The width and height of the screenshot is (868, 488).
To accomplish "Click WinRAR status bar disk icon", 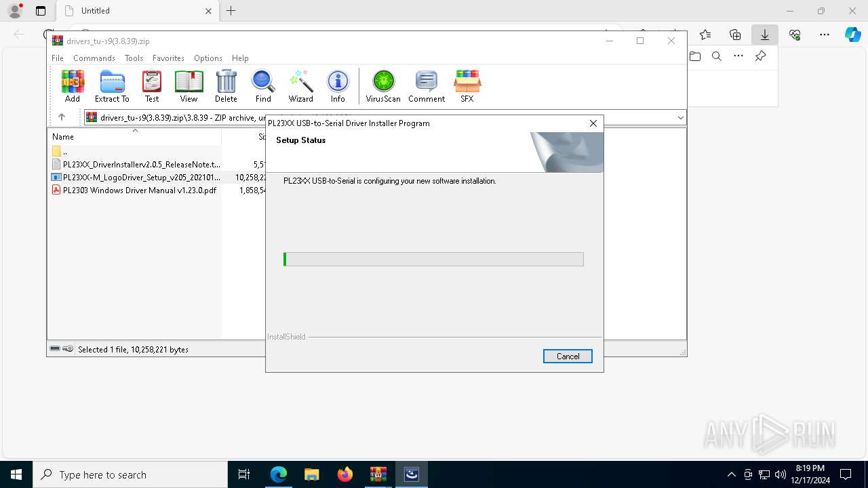I will click(x=55, y=349).
